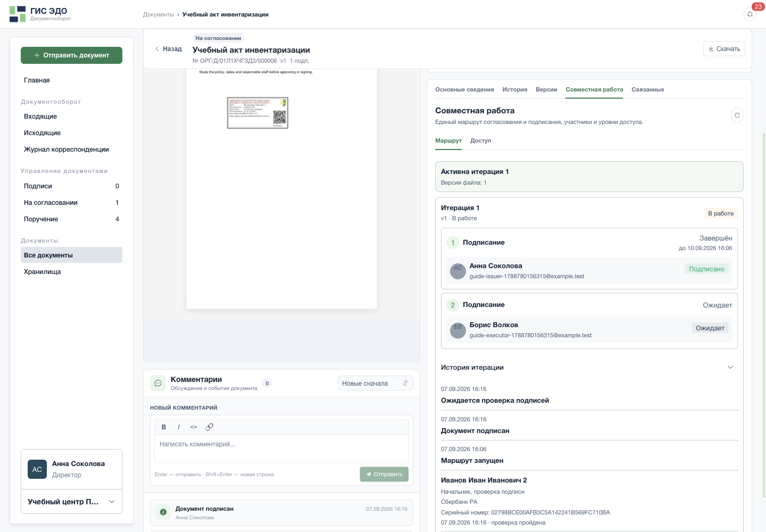Screen dimensions: 766x532
Task: Click Борис Волков avatar in route step
Action: (458, 330)
